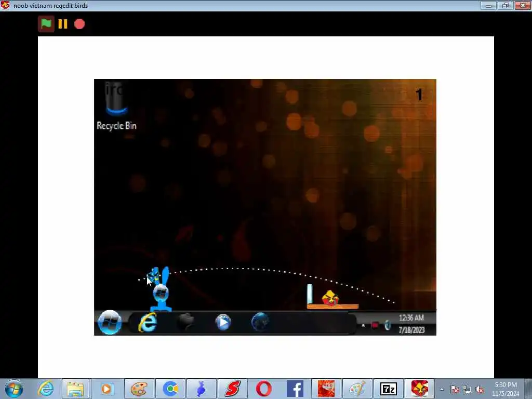Click the small tray arrow in the game taskbar
Viewport: 532px width, 399px height.
point(363,326)
